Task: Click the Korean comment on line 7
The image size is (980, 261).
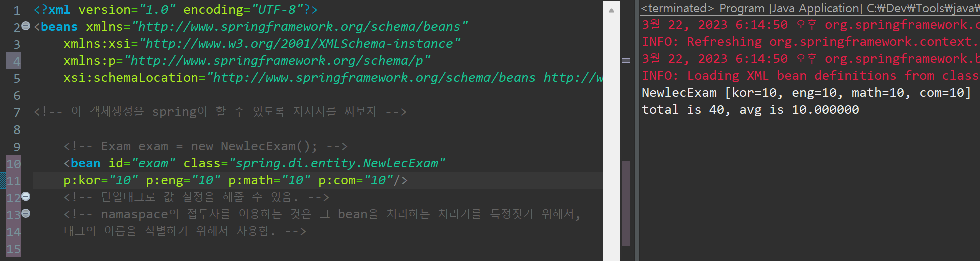Action: click(220, 112)
